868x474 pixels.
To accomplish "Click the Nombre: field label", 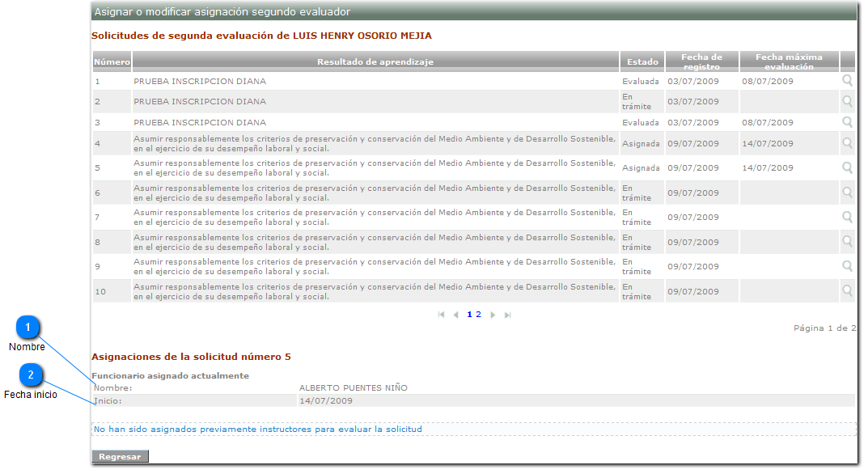I will [x=113, y=387].
